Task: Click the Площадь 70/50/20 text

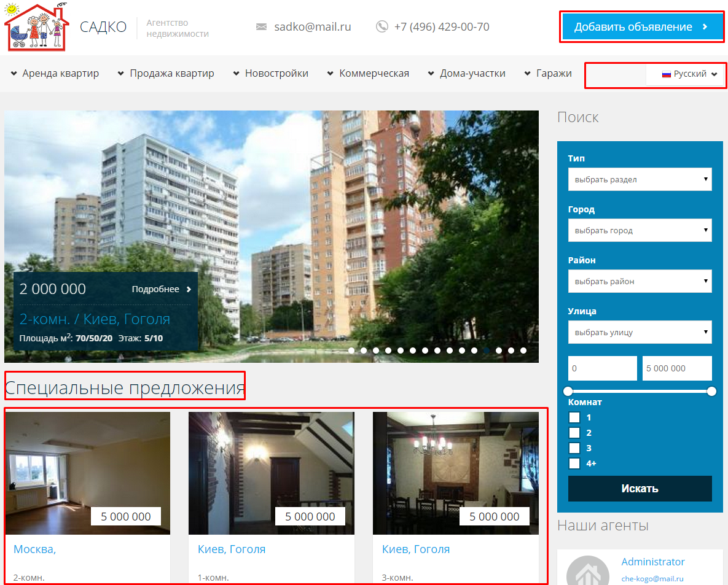Action: pyautogui.click(x=66, y=338)
